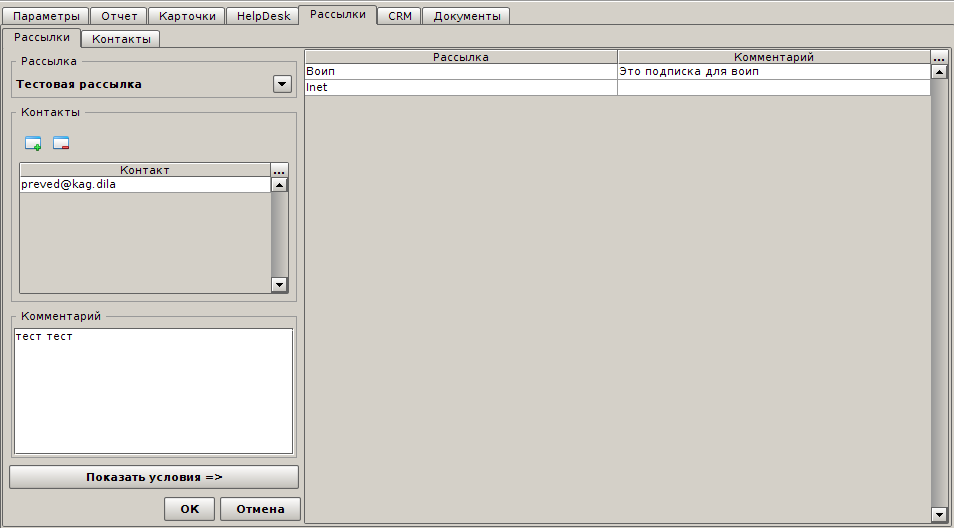
Task: Click scroll up arrow of mailing table
Action: (x=938, y=72)
